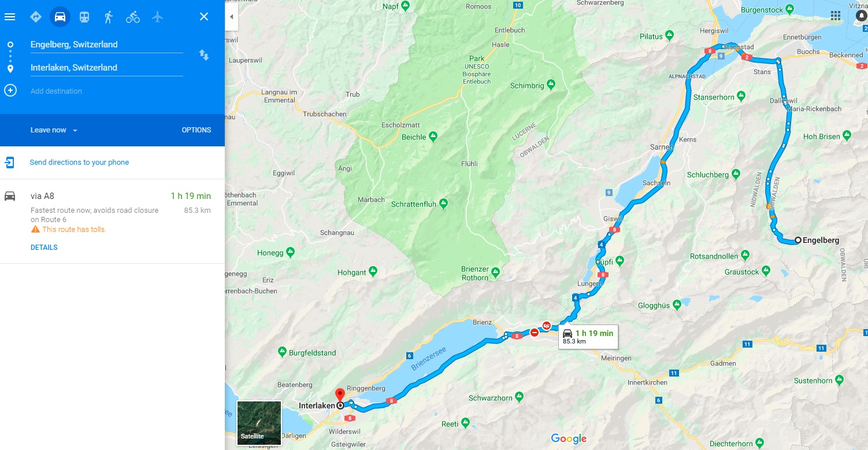Click the road closure marker near Brienz
868x450 pixels.
click(534, 332)
